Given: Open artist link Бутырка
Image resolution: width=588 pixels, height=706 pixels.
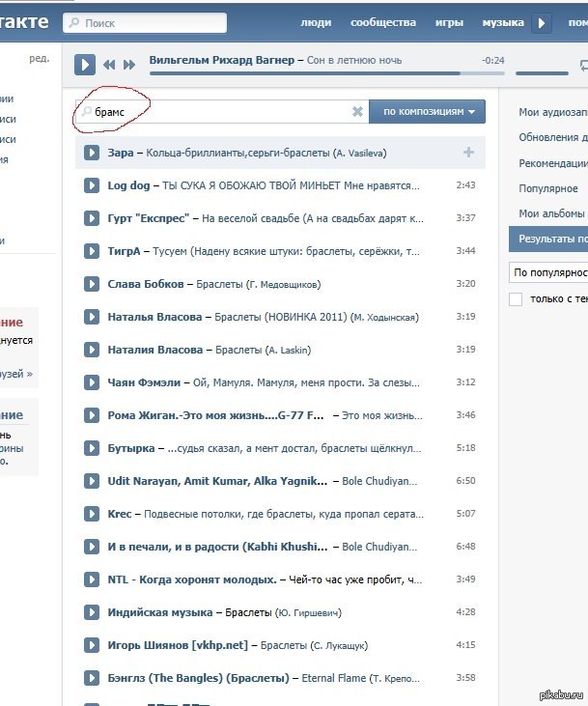Looking at the screenshot, I should [131, 448].
